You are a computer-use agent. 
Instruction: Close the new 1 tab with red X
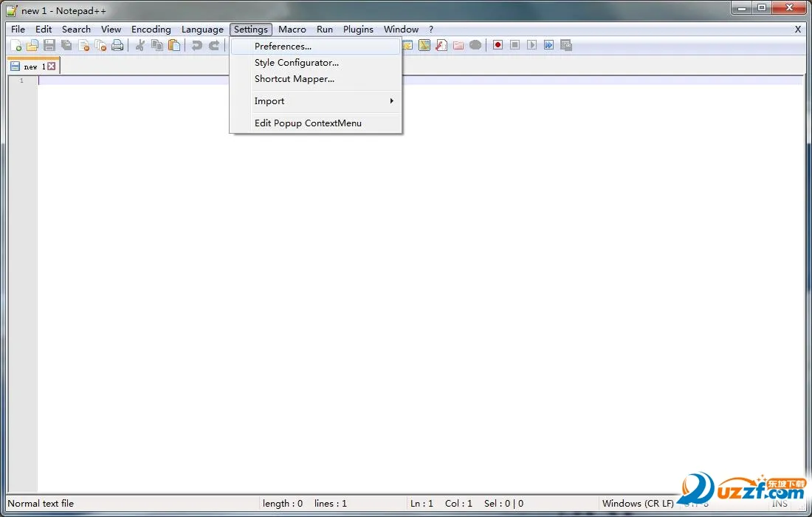[x=51, y=66]
